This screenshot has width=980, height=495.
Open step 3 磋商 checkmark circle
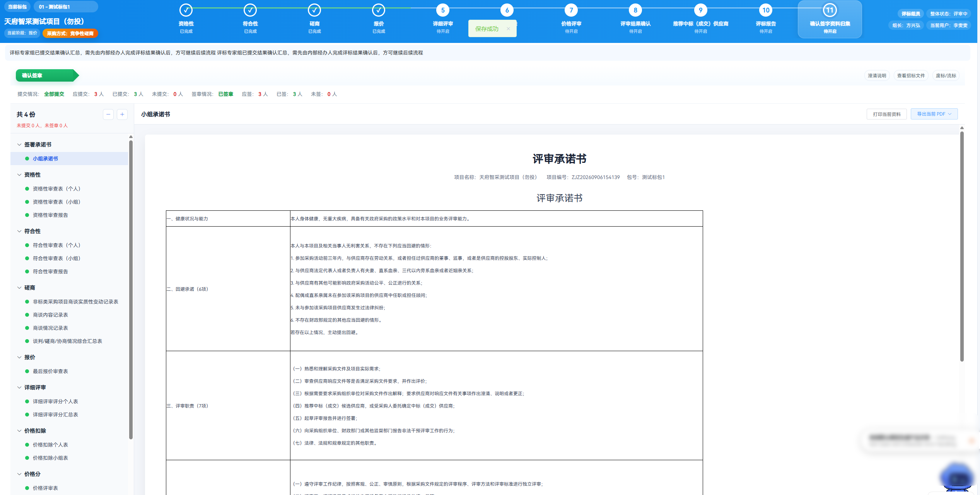pyautogui.click(x=314, y=10)
